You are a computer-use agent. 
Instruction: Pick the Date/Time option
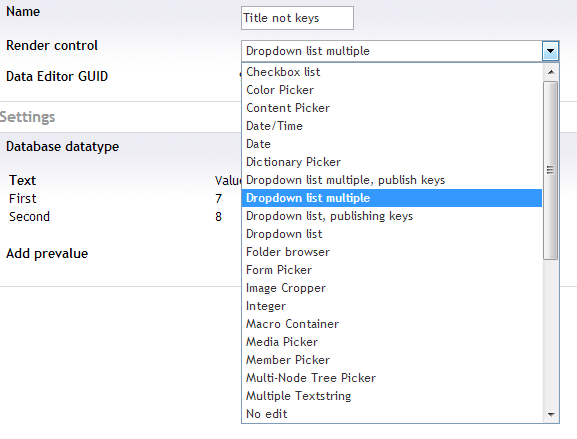click(x=392, y=126)
